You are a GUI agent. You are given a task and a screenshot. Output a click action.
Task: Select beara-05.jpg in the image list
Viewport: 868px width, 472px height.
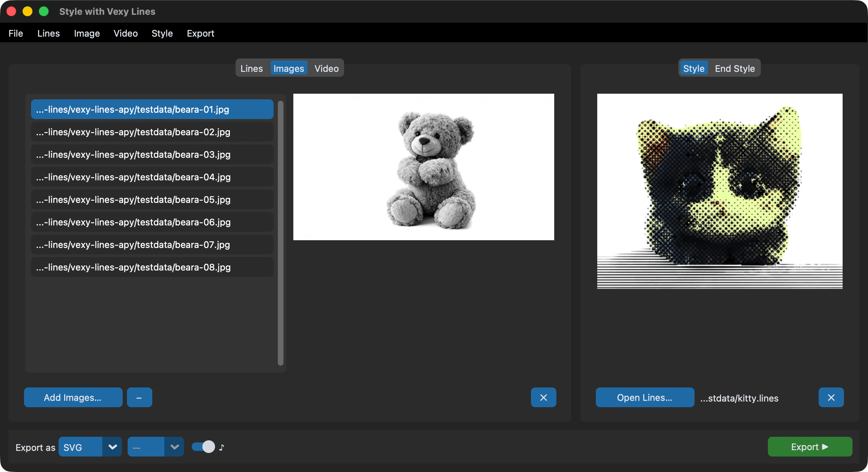click(152, 199)
